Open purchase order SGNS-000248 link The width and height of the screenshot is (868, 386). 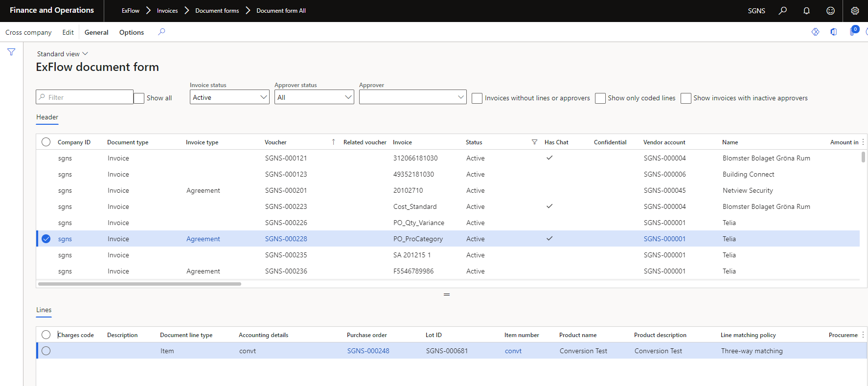(368, 351)
